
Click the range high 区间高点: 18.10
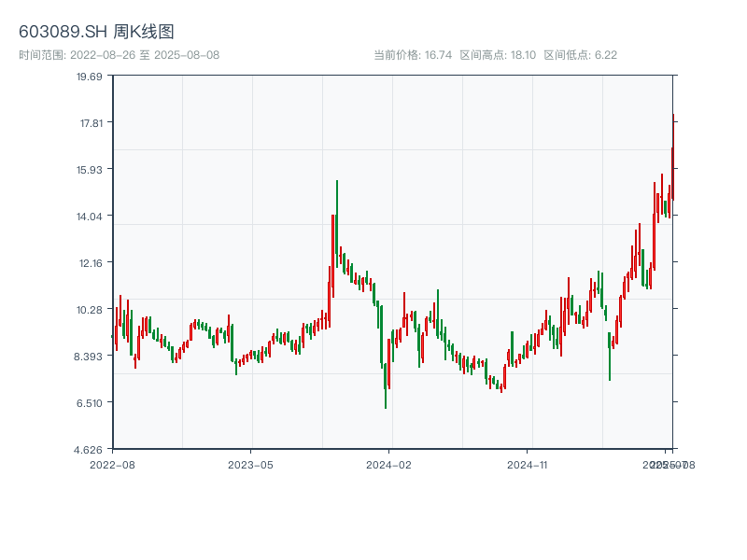[498, 55]
